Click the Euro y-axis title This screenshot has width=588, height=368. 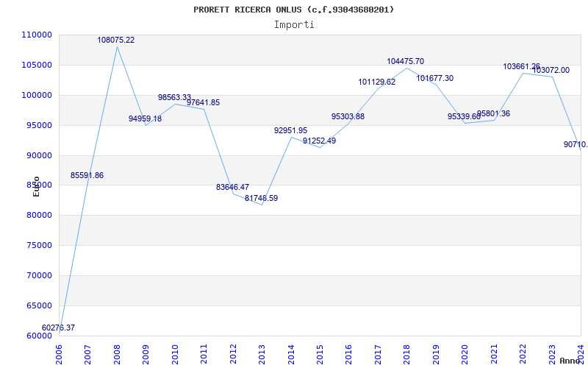click(36, 187)
